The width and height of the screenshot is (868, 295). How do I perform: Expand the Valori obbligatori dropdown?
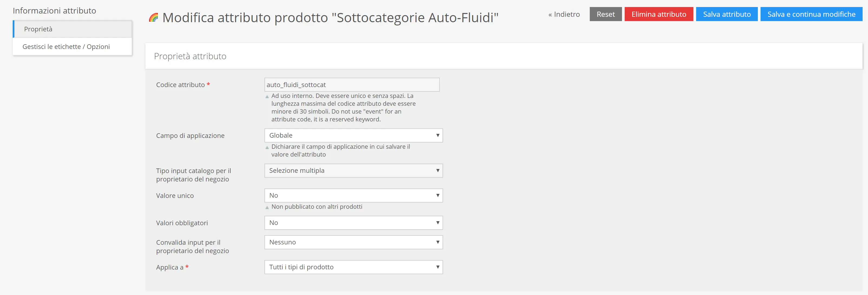pos(353,223)
